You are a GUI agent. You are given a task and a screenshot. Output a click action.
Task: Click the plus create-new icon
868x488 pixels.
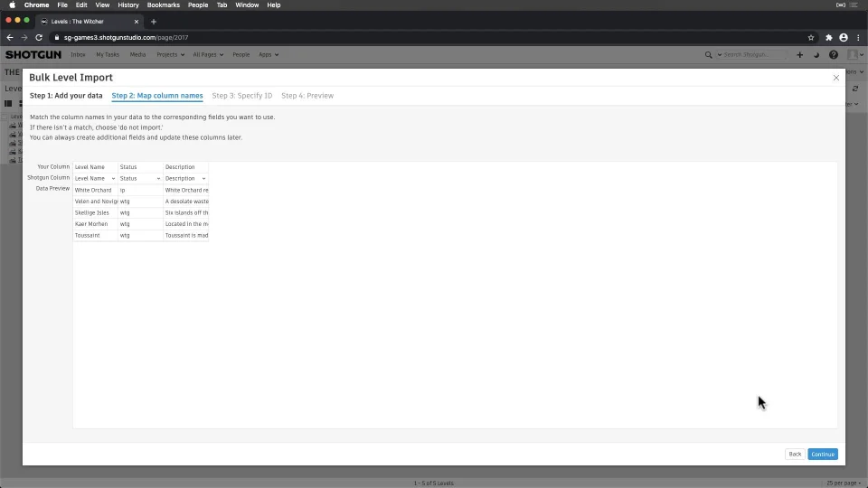[799, 55]
